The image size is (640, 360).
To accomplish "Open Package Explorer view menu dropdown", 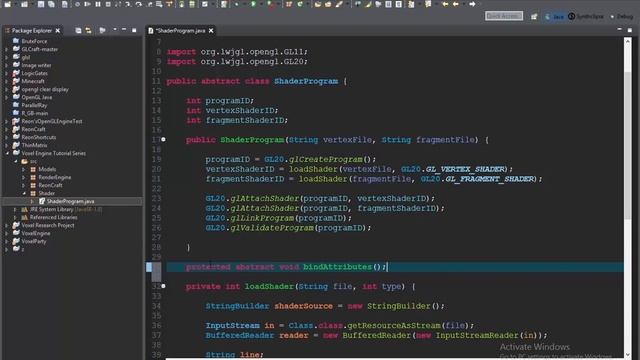I will coord(115,30).
